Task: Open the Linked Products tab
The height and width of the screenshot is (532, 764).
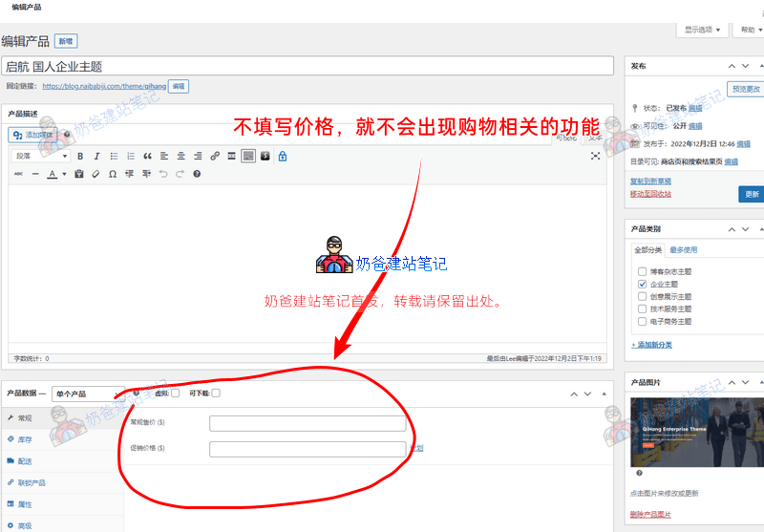Action: point(62,482)
